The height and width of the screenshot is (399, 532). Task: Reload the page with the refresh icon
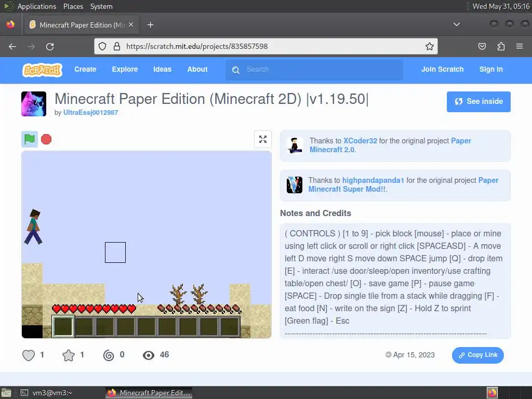pyautogui.click(x=50, y=46)
